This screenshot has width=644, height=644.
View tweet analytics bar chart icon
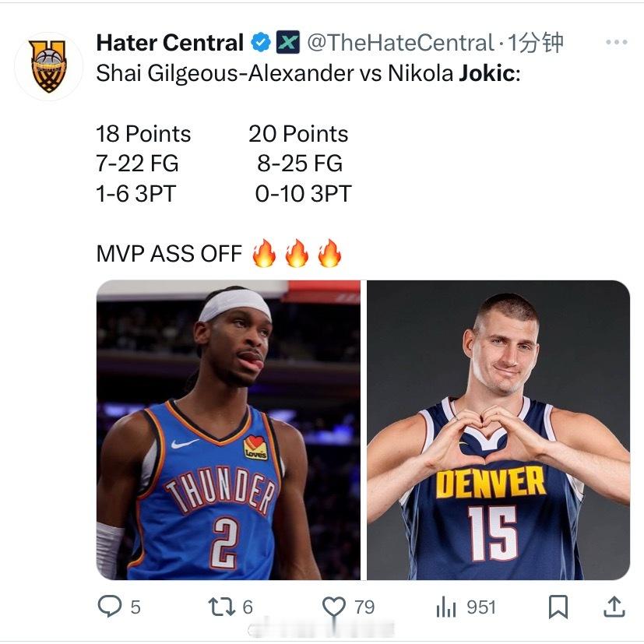pyautogui.click(x=446, y=607)
